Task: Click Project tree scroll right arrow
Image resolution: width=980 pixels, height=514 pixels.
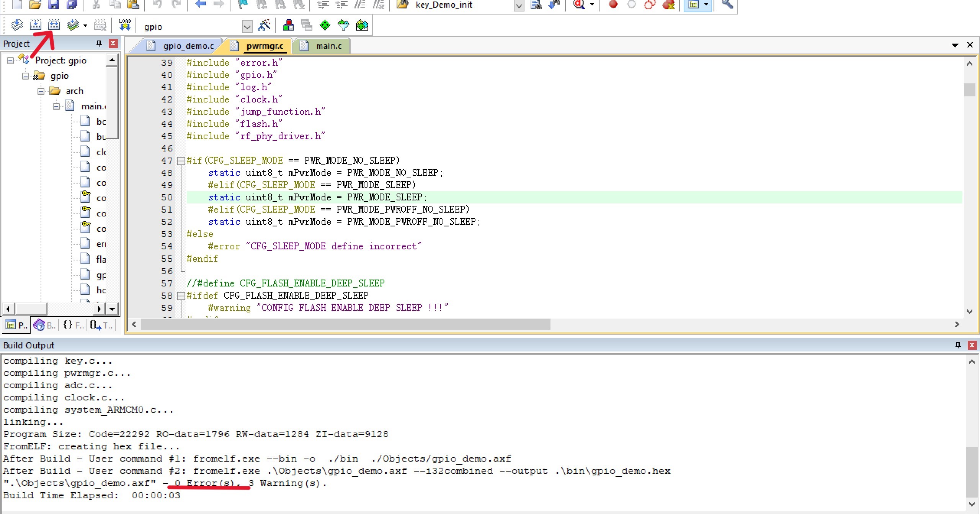Action: 99,308
